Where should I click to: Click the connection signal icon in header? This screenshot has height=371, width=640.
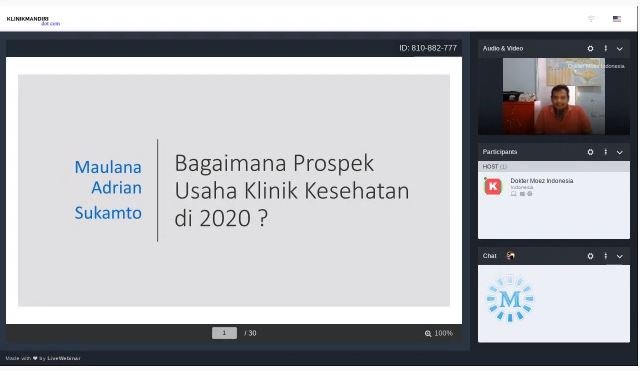click(x=591, y=19)
